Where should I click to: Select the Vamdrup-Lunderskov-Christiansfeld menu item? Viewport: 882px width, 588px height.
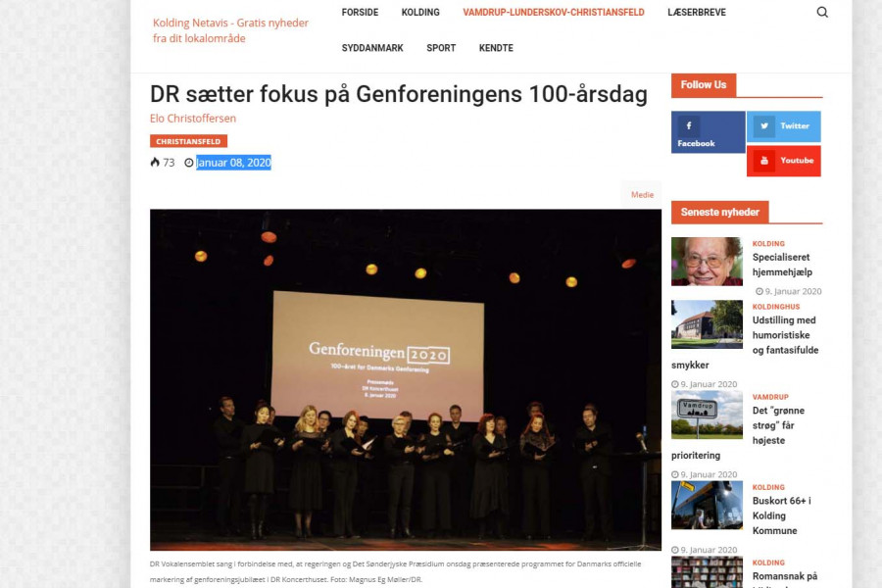(x=554, y=13)
